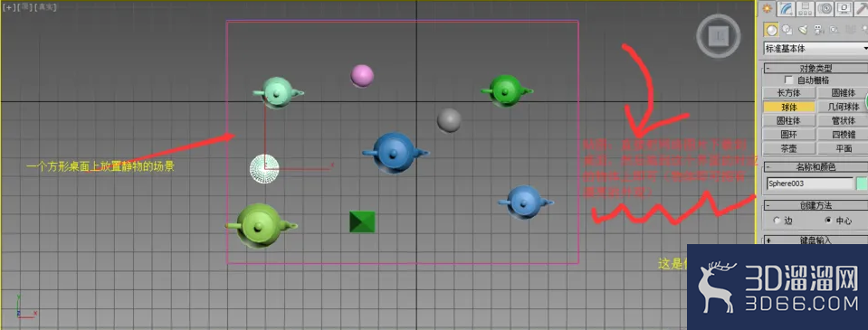Select the Helpers category icon
Screen dimensions: 868x330
click(x=835, y=29)
